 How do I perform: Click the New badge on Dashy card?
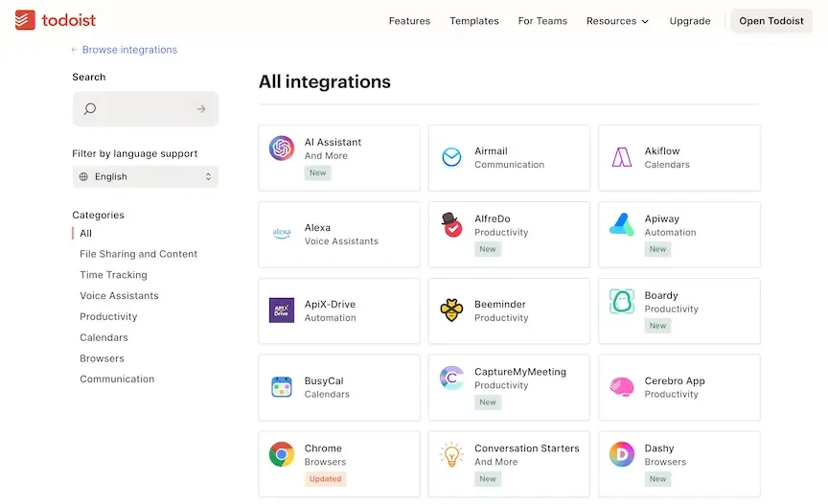pyautogui.click(x=657, y=479)
